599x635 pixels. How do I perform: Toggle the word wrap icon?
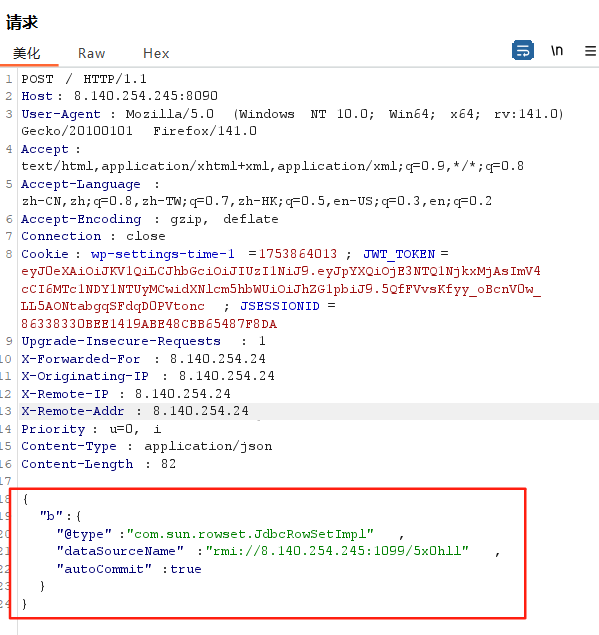point(522,50)
